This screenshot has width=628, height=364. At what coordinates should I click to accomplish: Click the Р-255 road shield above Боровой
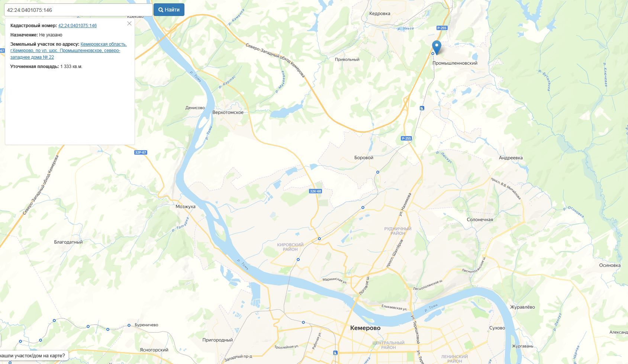406,138
